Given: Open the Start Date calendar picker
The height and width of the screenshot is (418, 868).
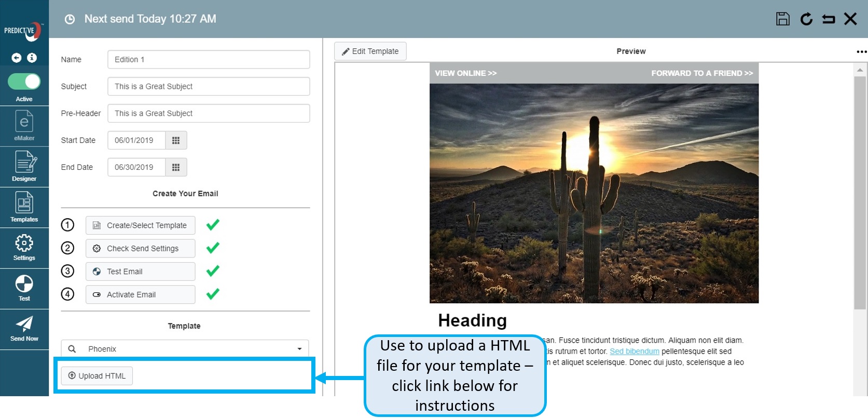Looking at the screenshot, I should click(x=176, y=140).
